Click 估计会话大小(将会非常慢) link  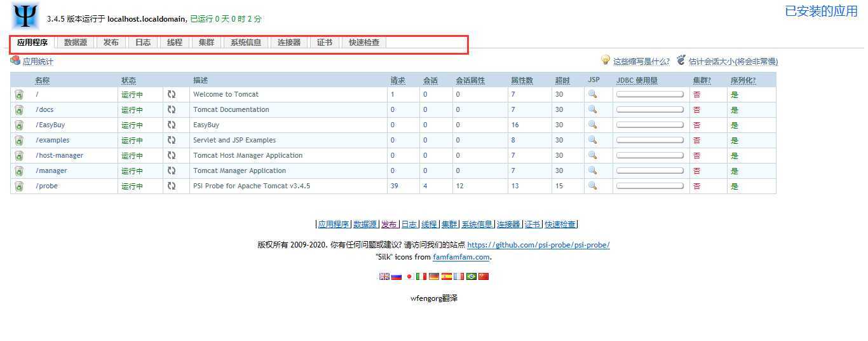pyautogui.click(x=733, y=62)
